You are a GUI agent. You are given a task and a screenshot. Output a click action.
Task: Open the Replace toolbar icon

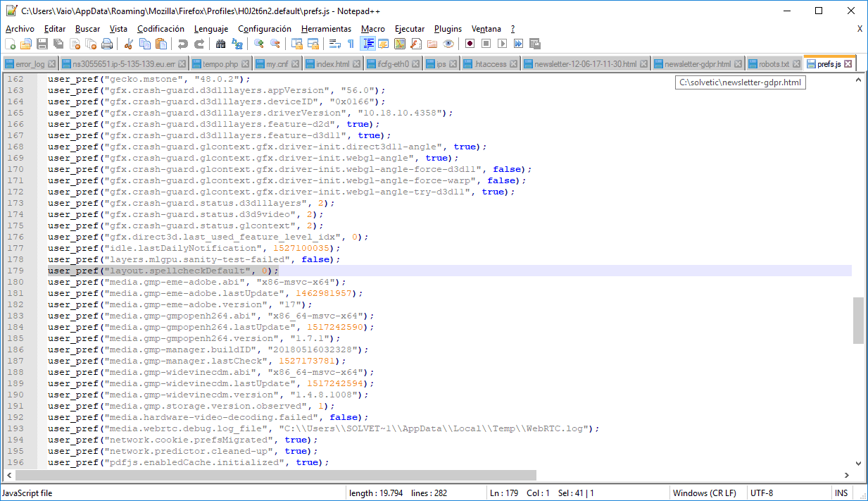pos(237,44)
